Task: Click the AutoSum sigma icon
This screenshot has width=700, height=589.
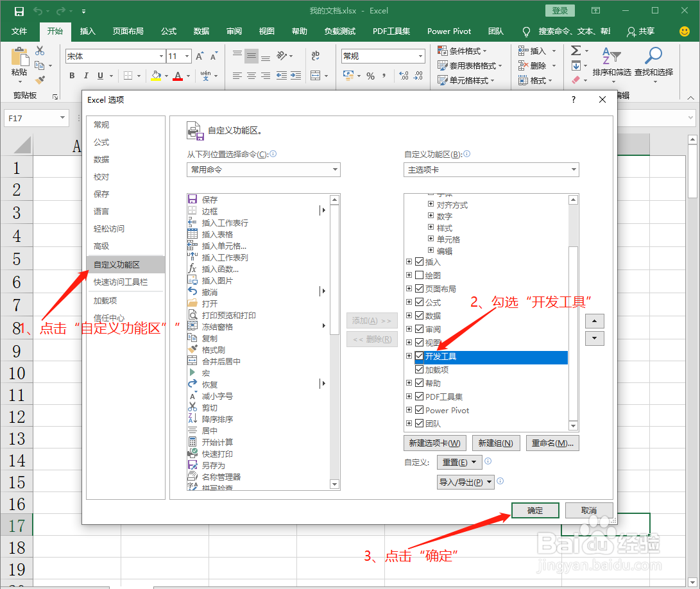Action: [576, 51]
